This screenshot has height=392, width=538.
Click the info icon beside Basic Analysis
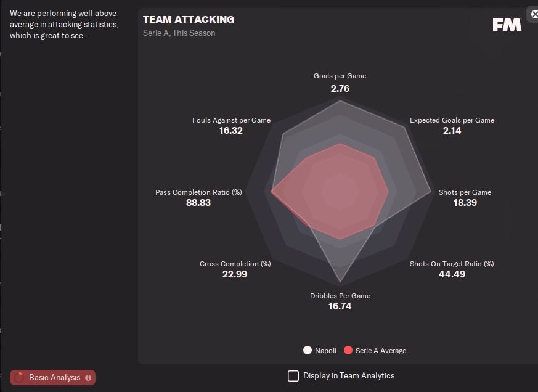(x=88, y=378)
